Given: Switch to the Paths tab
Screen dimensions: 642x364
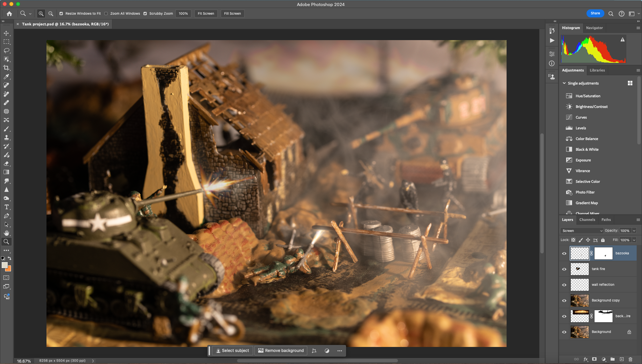Looking at the screenshot, I should point(606,220).
